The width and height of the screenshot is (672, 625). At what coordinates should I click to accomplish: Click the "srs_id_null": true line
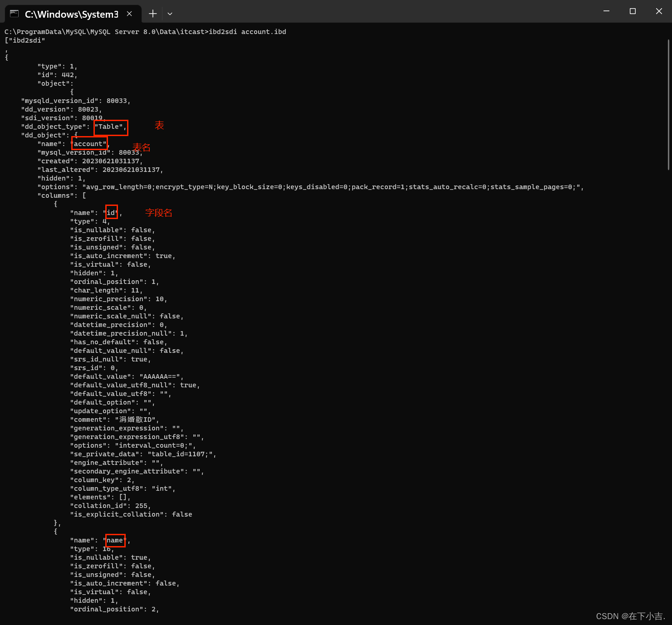(x=110, y=359)
